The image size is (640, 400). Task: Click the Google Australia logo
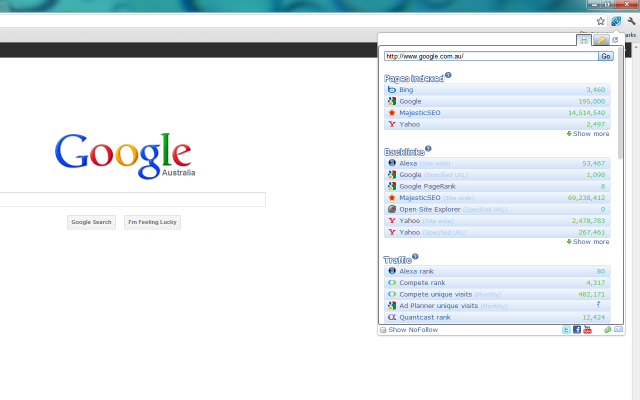pyautogui.click(x=125, y=156)
